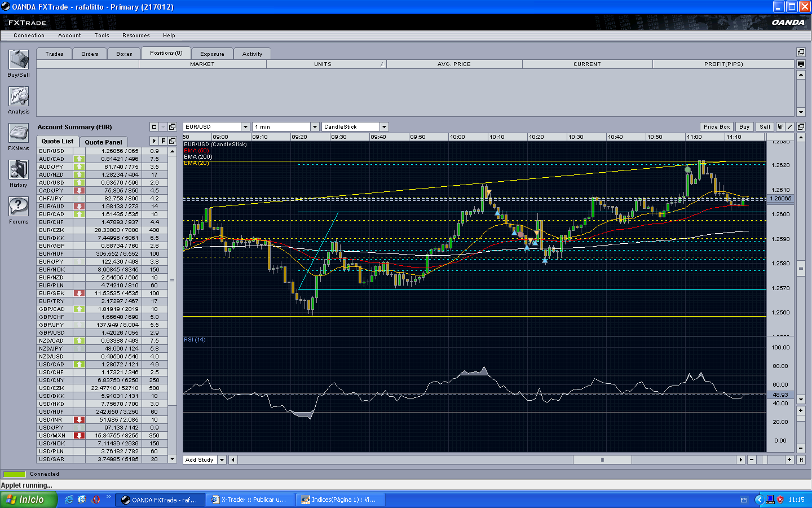
Task: Detach the chart into separate window
Action: coord(801,127)
